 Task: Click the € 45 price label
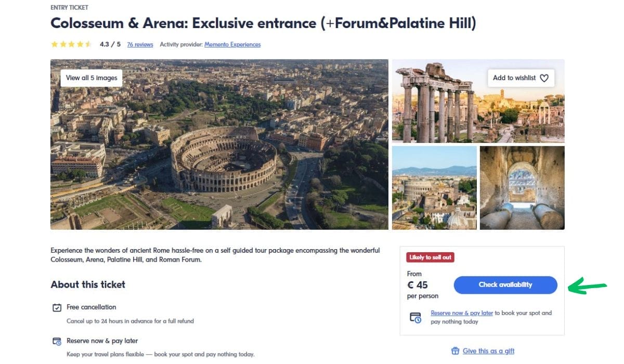[x=417, y=285]
